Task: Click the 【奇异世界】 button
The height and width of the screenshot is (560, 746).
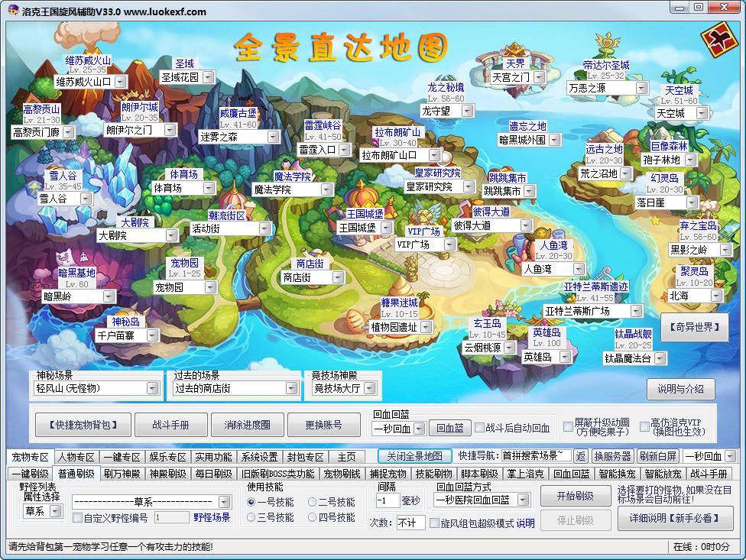Action: click(694, 327)
